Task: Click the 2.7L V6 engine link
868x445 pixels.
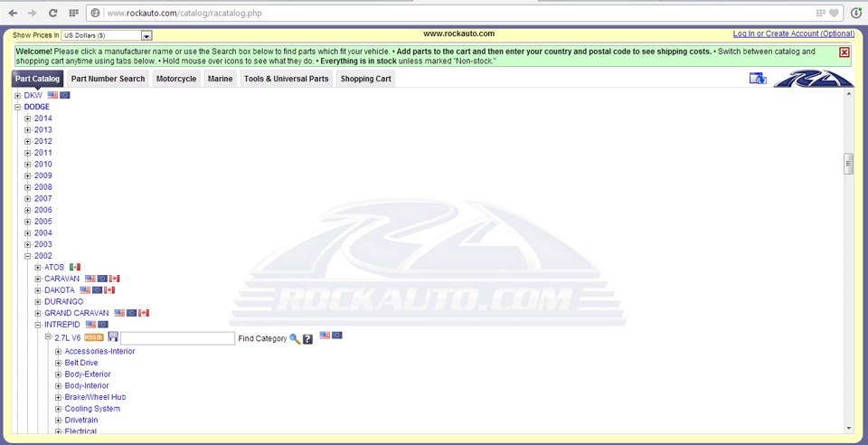Action: [x=68, y=337]
